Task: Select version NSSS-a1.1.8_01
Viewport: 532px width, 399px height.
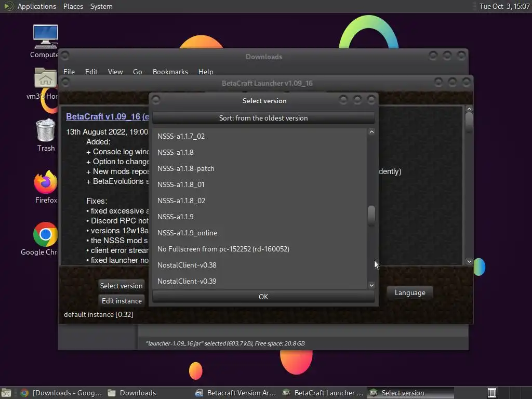Action: pyautogui.click(x=260, y=184)
